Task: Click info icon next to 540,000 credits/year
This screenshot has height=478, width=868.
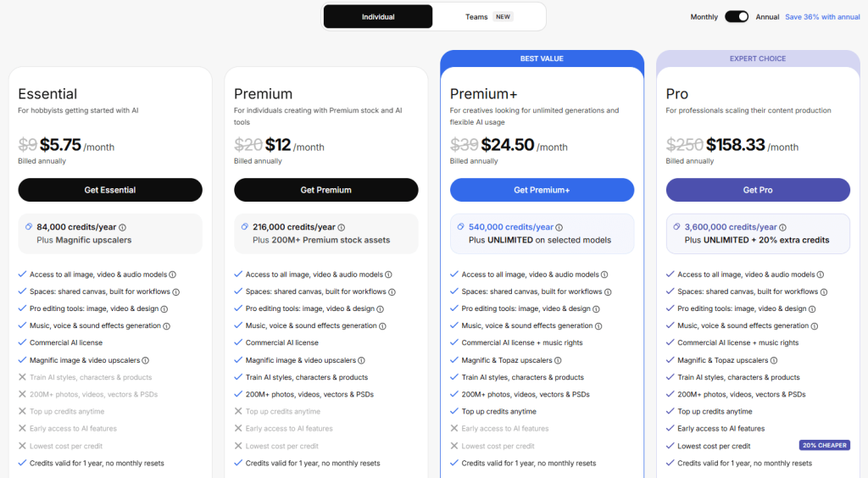Action: 559,227
